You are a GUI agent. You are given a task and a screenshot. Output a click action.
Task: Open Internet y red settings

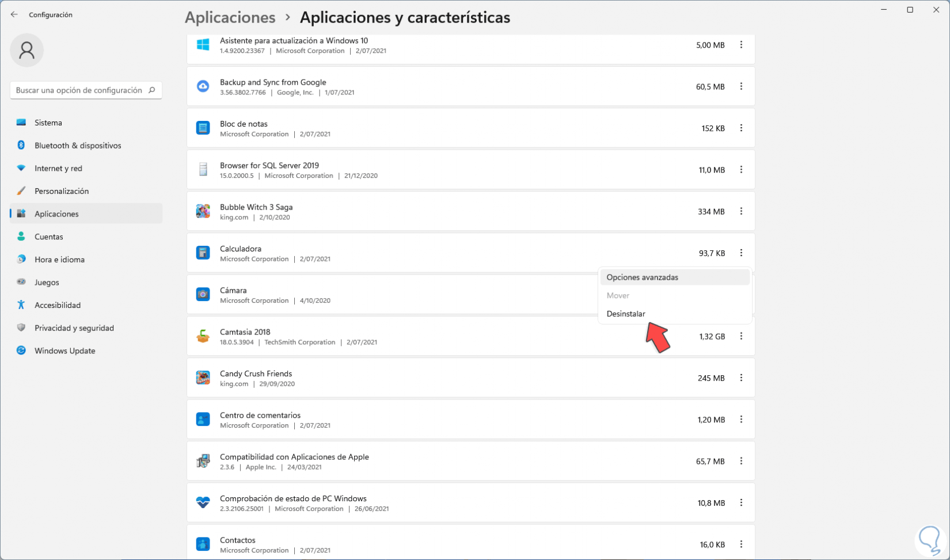click(86, 168)
